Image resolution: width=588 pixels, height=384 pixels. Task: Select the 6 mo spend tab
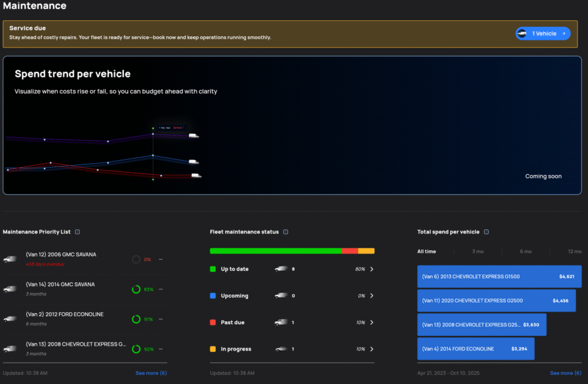pos(525,251)
